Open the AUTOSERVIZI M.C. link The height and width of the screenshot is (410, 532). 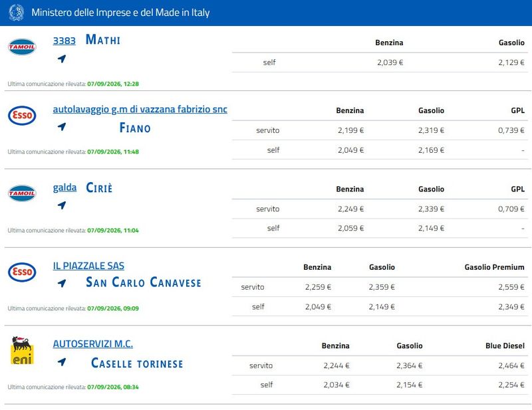point(93,344)
